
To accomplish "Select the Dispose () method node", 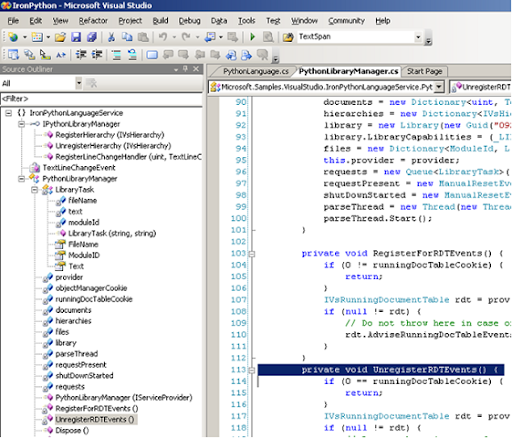I will (72, 430).
